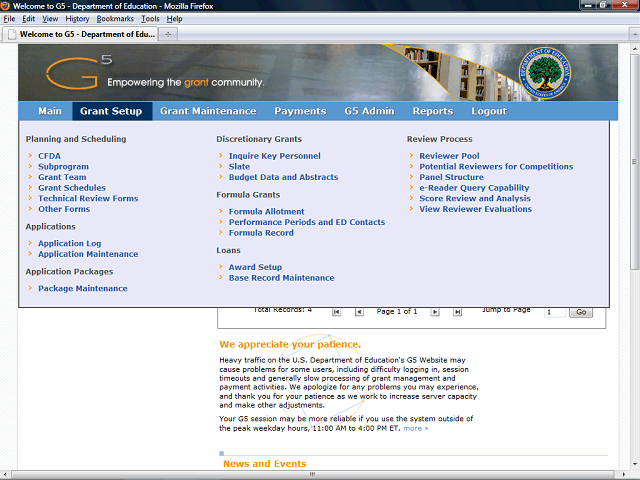The image size is (640, 480).
Task: Open the Application Maintenance link
Action: pos(88,254)
